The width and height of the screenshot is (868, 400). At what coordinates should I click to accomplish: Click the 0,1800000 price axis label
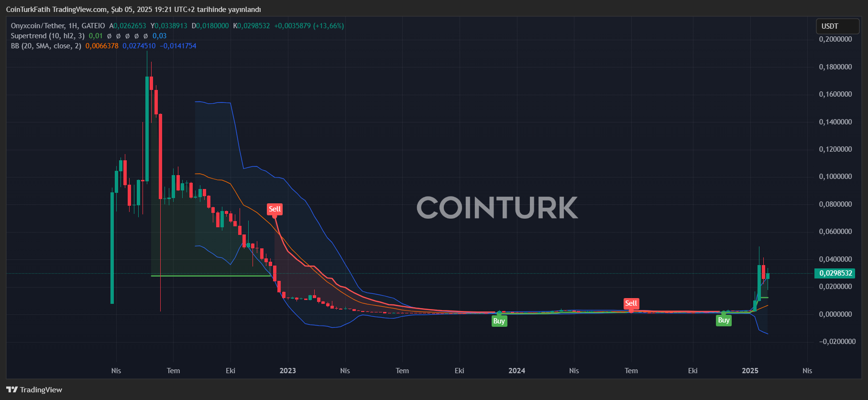[835, 67]
